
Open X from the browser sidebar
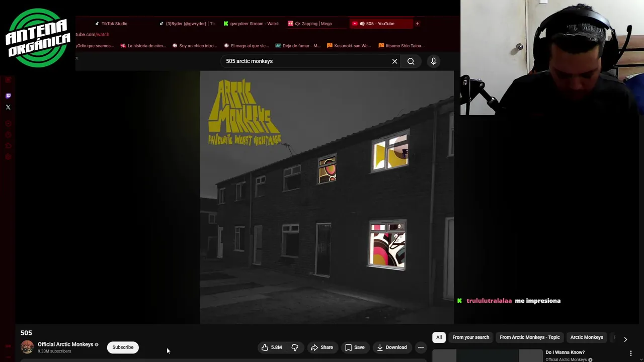coord(8,107)
